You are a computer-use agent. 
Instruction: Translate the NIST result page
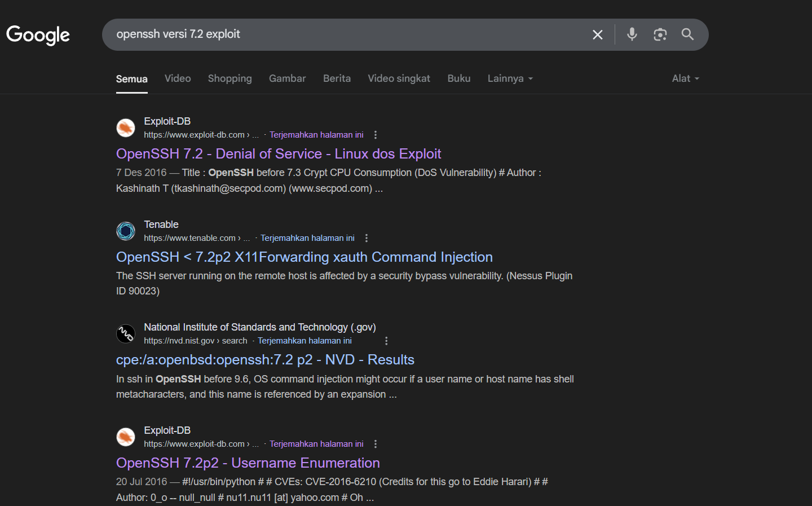coord(304,341)
